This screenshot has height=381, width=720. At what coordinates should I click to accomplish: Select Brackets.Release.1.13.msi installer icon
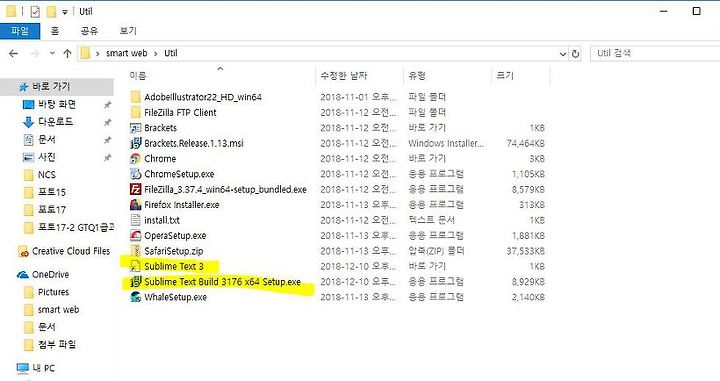click(135, 143)
